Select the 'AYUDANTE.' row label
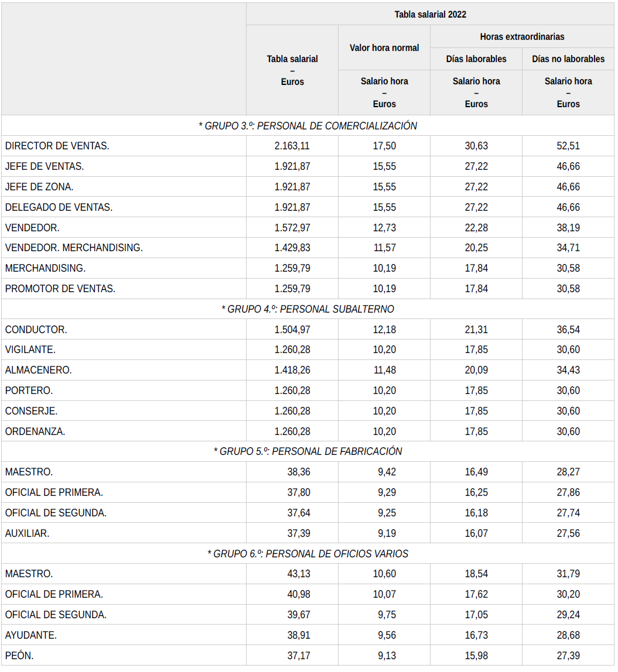The width and height of the screenshot is (618, 672). (x=31, y=635)
